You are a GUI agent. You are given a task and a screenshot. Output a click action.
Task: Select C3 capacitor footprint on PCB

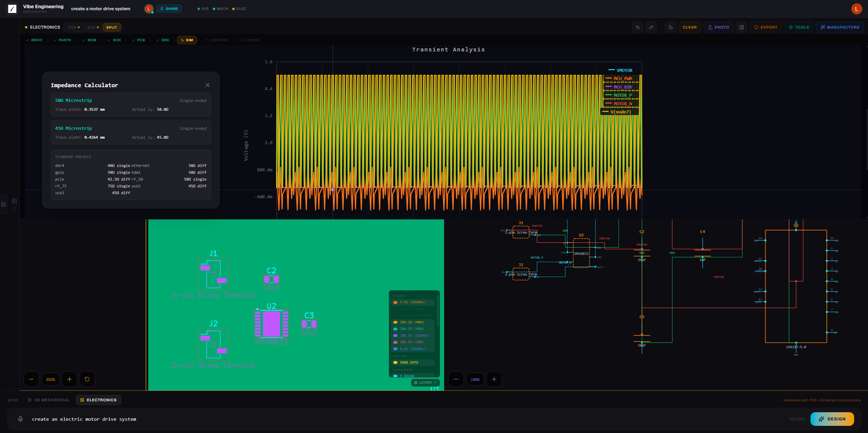click(x=309, y=324)
